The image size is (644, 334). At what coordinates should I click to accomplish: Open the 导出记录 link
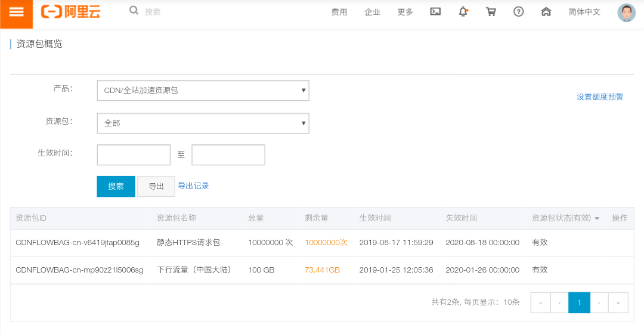pos(193,185)
